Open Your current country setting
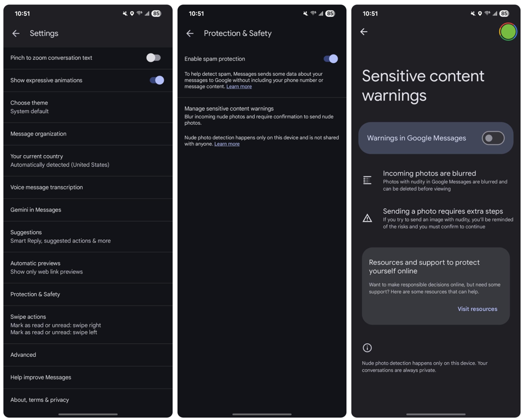The image size is (523, 420). click(x=88, y=161)
